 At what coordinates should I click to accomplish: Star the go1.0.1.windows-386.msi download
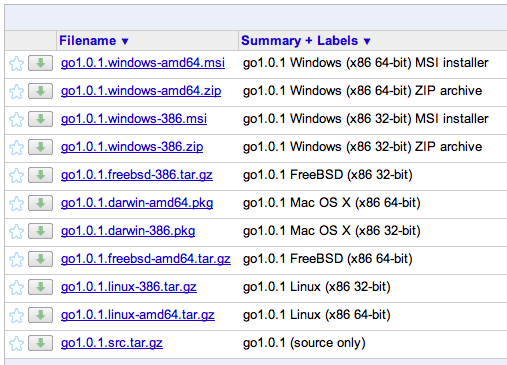coord(16,119)
